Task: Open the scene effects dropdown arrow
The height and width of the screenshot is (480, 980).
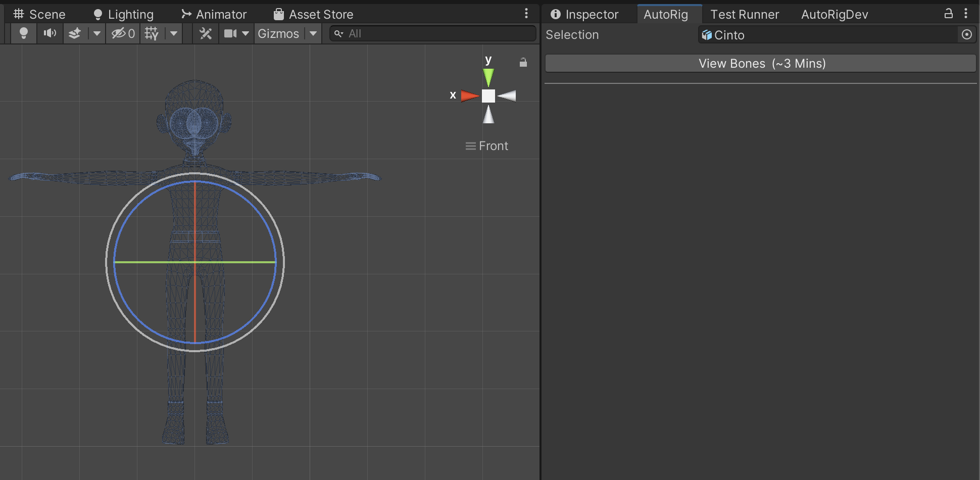Action: coord(96,33)
